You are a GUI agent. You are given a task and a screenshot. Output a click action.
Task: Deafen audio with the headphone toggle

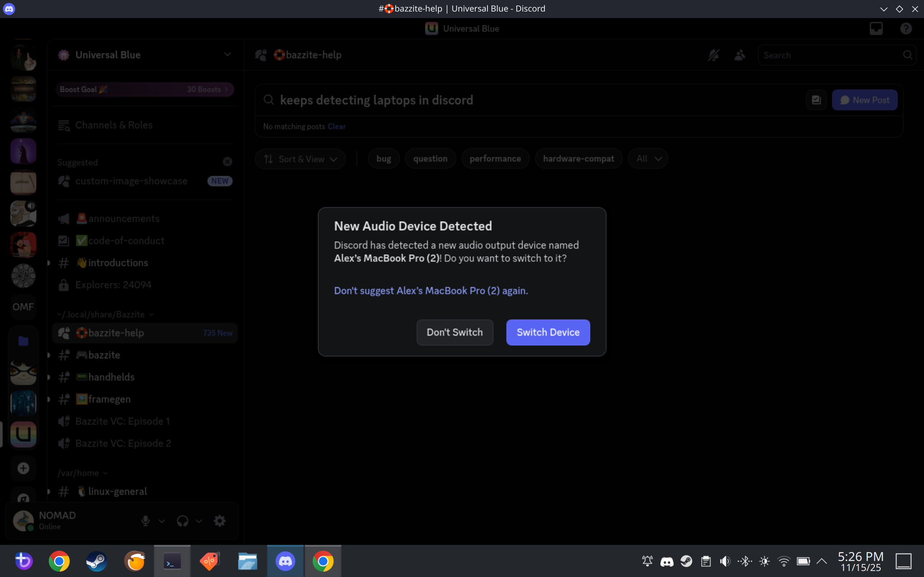[182, 520]
